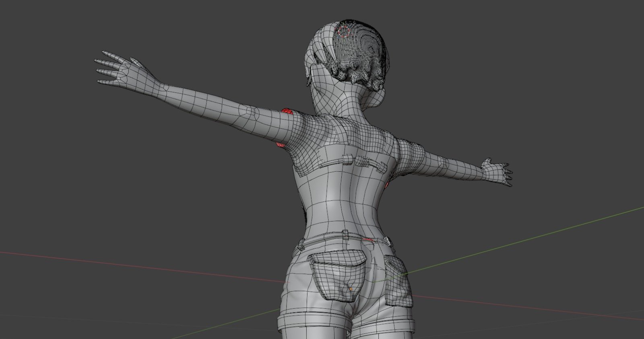Select the red faces under the raised armpit
644x339 pixels.
click(x=280, y=144)
